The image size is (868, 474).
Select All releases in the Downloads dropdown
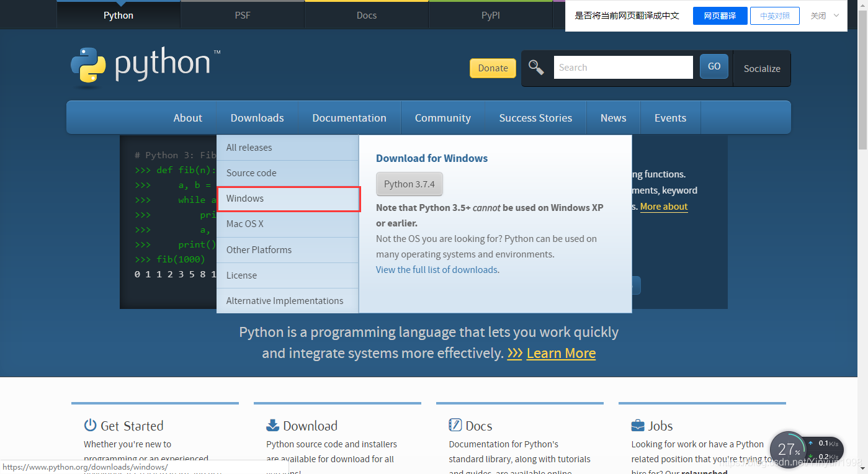(x=288, y=148)
